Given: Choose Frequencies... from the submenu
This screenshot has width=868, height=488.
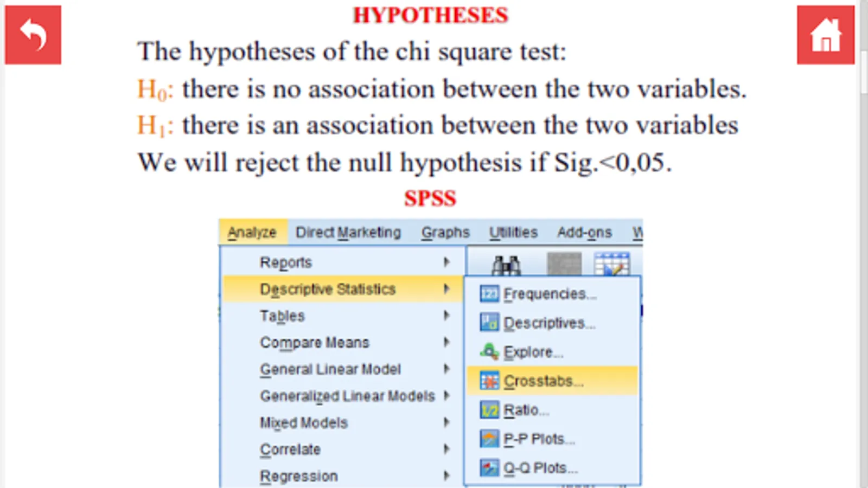Looking at the screenshot, I should pos(552,294).
